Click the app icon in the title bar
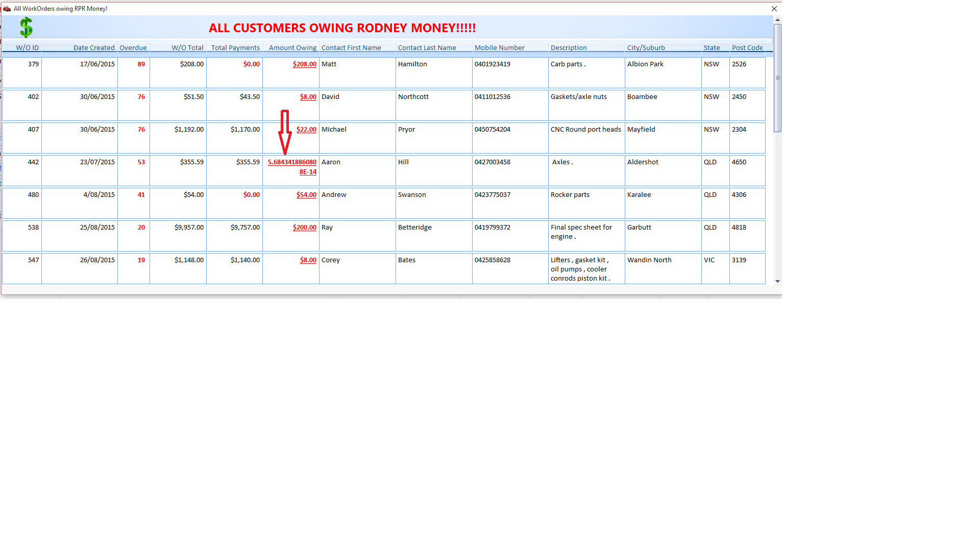 pyautogui.click(x=7, y=9)
